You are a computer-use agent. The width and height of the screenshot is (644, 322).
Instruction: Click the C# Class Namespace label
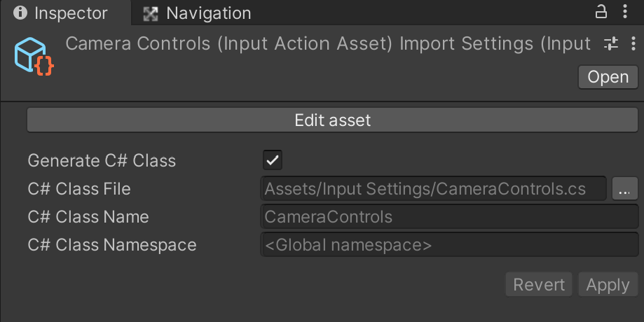(x=112, y=245)
